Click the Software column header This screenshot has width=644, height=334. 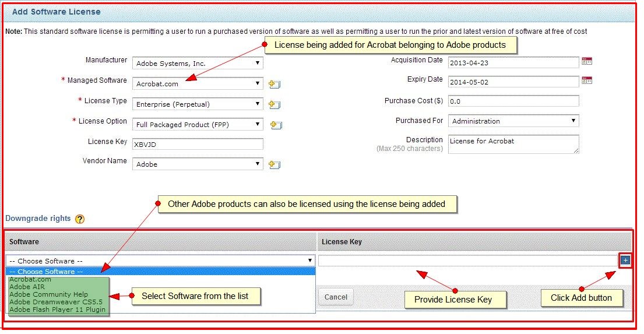(24, 241)
